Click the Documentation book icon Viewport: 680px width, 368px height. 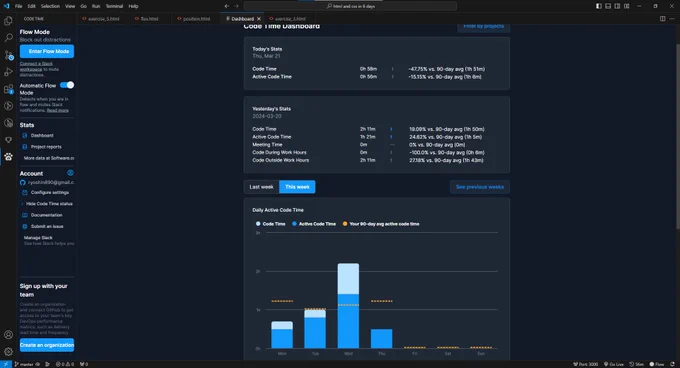click(25, 215)
